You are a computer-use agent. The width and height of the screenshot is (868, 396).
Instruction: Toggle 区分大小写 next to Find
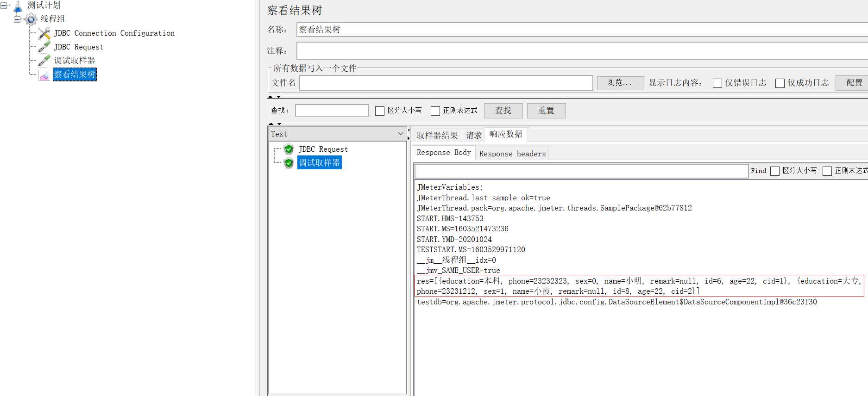[x=775, y=171]
